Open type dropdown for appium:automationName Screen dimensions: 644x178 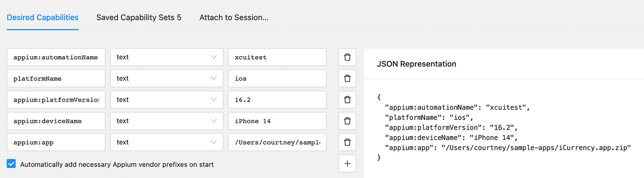[x=167, y=57]
